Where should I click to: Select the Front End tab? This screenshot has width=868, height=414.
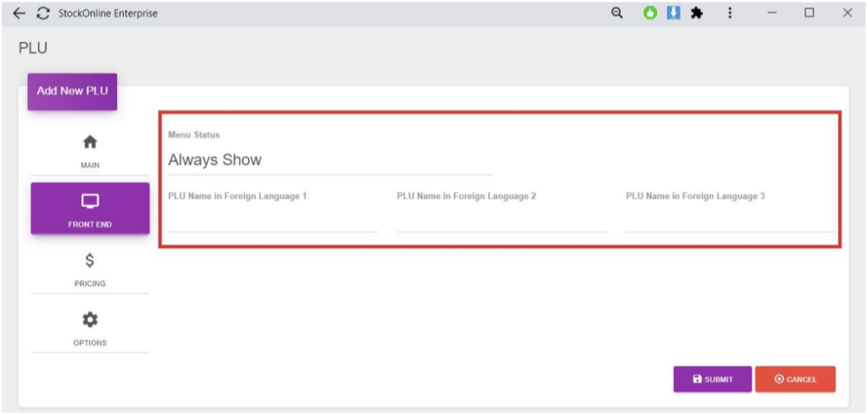[90, 209]
